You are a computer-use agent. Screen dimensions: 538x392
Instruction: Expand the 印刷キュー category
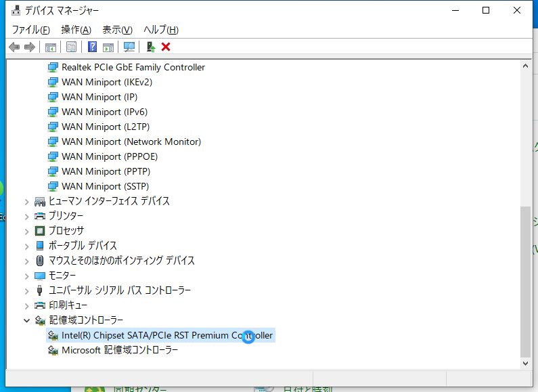click(x=27, y=306)
